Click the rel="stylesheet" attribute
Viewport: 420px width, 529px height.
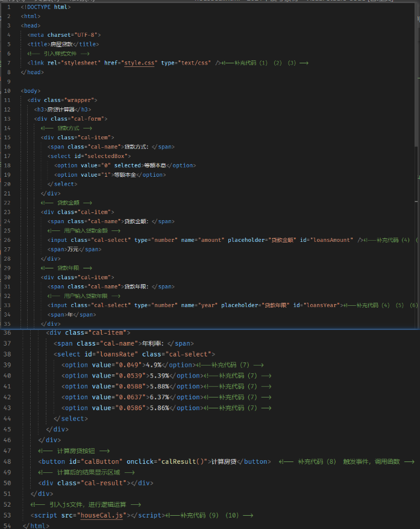coord(74,63)
